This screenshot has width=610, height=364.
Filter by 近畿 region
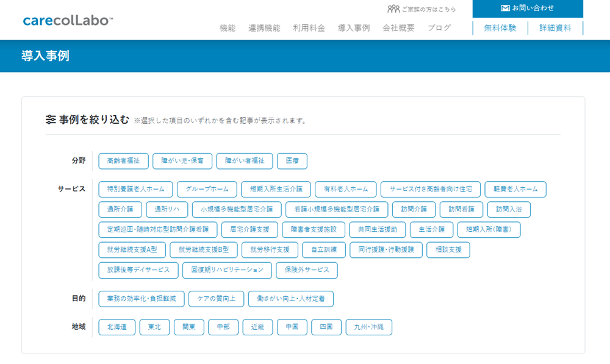257,327
